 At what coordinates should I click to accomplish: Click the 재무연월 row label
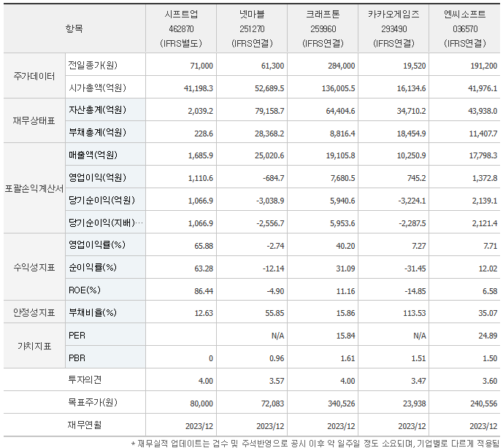(85, 425)
